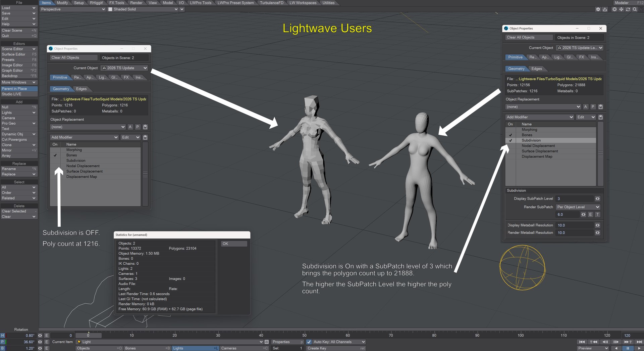This screenshot has width=644, height=351.
Task: Go to previous keyframe button
Action: [594, 342]
